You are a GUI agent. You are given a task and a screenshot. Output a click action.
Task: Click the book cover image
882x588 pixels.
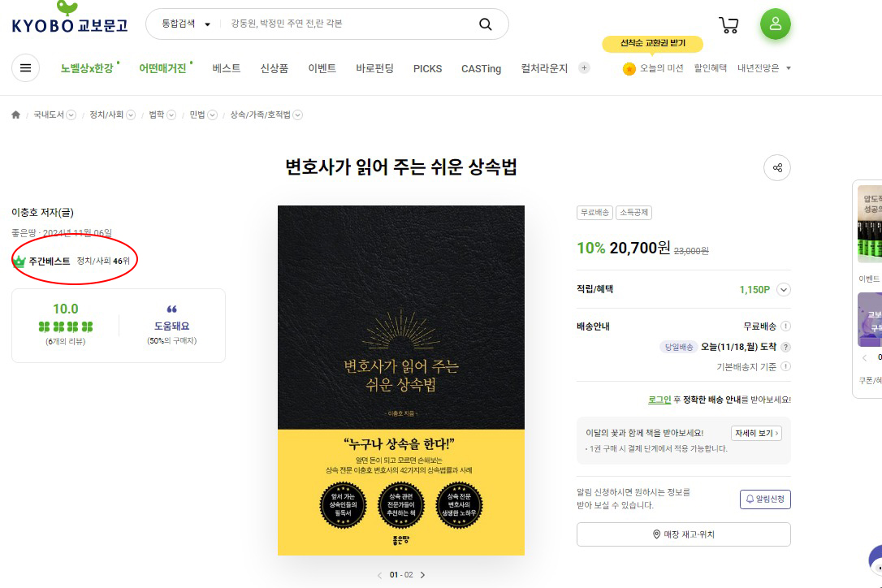point(401,380)
